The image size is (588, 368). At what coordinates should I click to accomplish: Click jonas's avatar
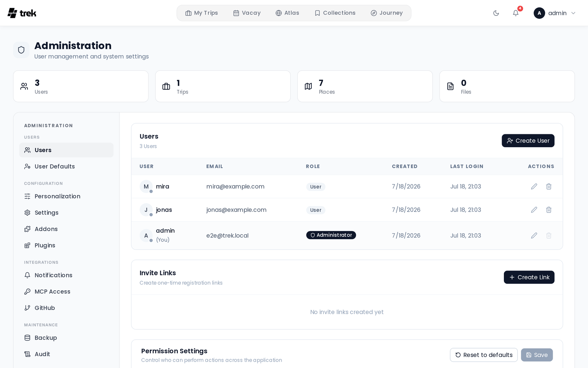point(146,210)
